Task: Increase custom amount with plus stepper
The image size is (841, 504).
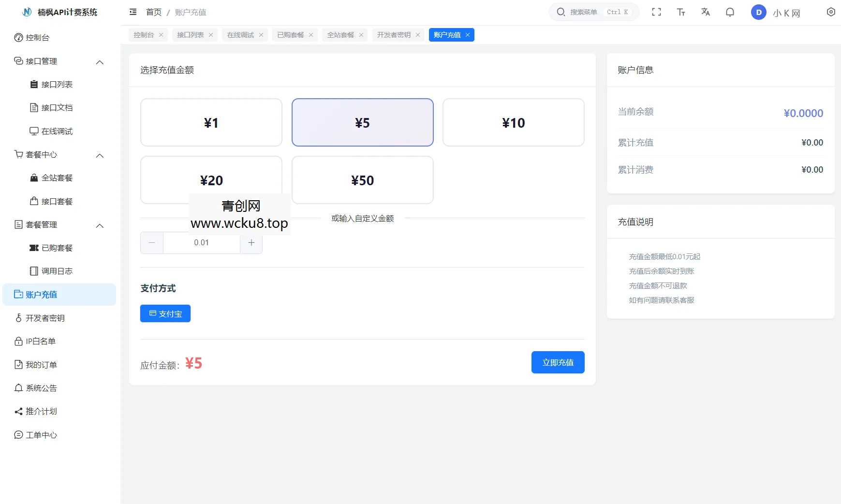Action: click(251, 242)
